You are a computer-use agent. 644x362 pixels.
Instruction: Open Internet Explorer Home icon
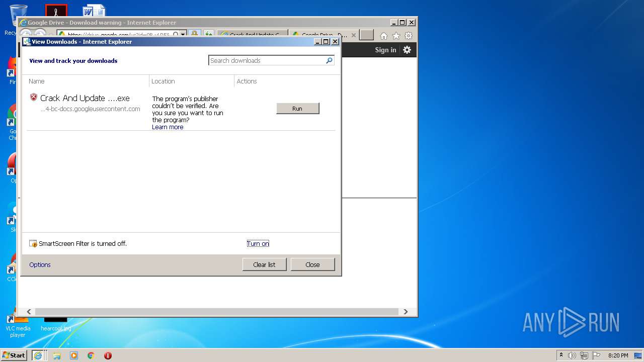(x=383, y=36)
